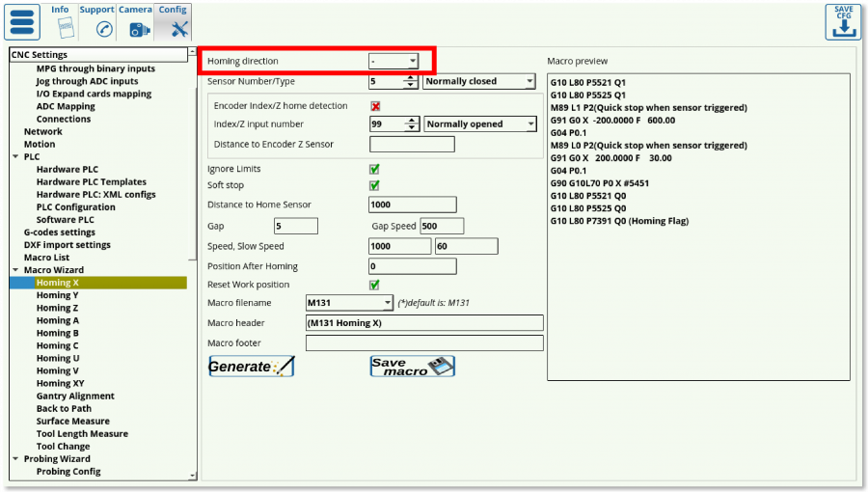Open the sensor type Normally closed dropdown
This screenshot has height=492, width=868.
pos(479,82)
